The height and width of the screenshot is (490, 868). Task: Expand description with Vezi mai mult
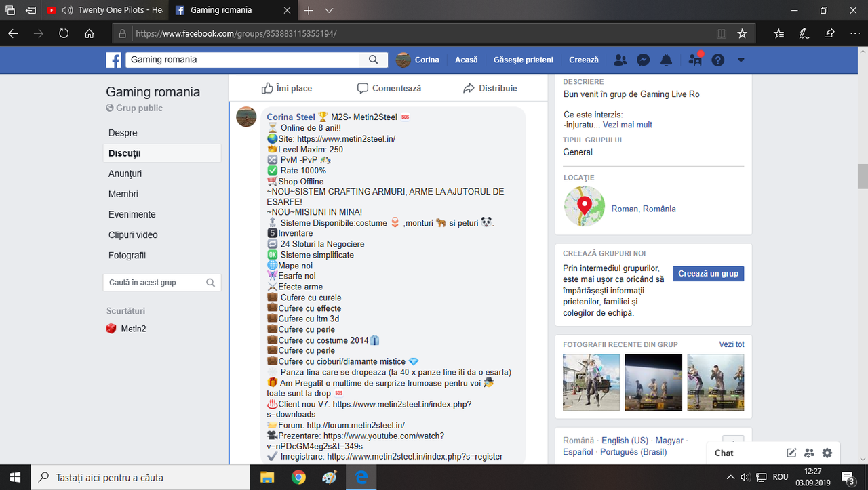point(628,125)
